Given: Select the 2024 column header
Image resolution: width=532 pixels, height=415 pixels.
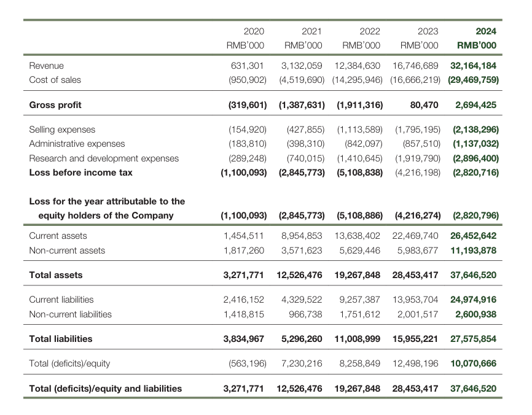Looking at the screenshot, I should click(x=486, y=31).
